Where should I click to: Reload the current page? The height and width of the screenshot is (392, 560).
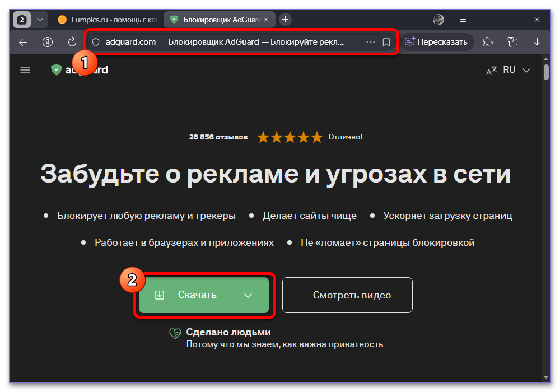[x=72, y=42]
